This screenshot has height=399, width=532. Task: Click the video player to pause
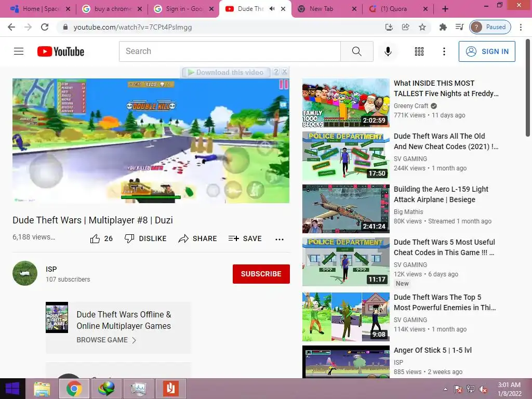(151, 141)
